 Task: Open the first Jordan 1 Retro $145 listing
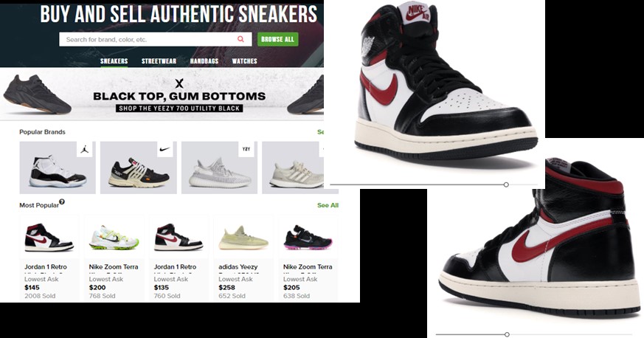click(x=49, y=258)
